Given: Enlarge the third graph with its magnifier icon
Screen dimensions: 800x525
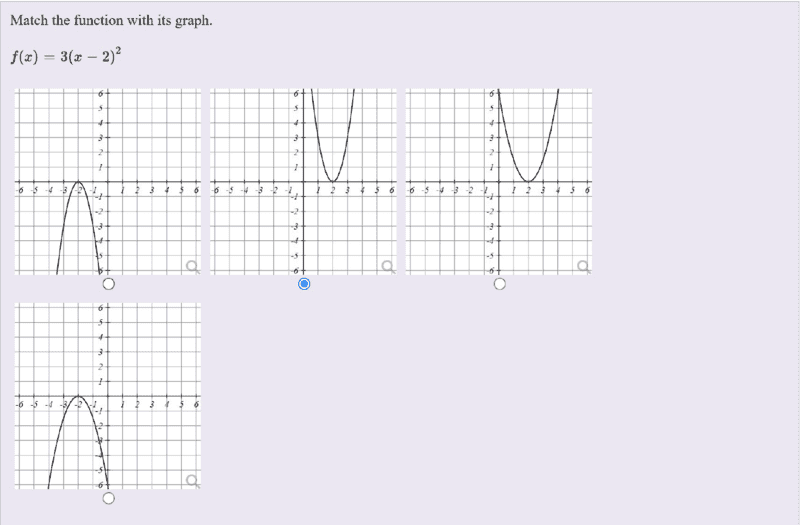Looking at the screenshot, I should point(582,265).
